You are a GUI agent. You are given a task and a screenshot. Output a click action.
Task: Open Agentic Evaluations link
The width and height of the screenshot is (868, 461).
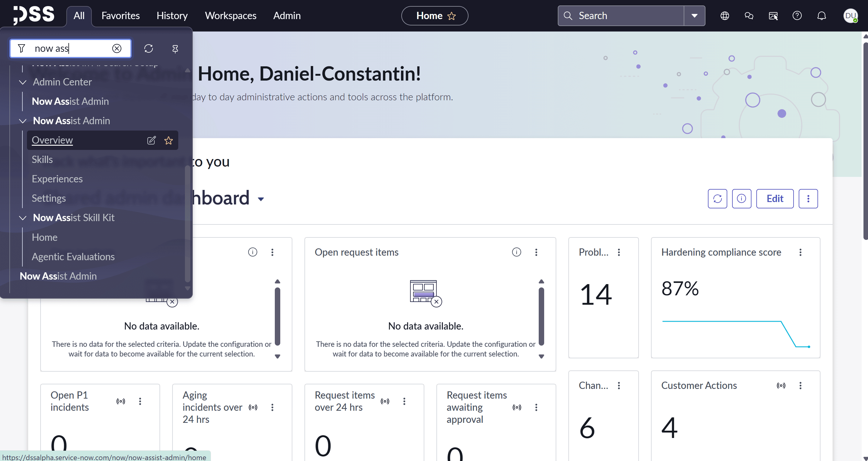point(73,257)
